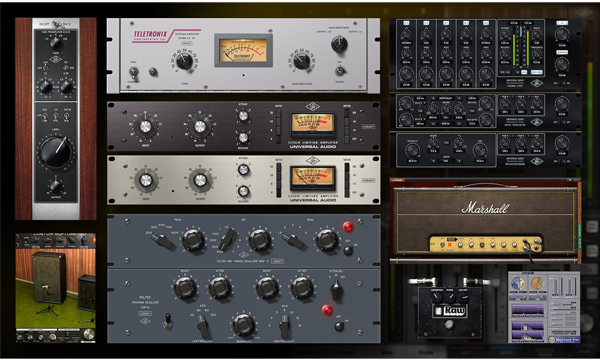Image resolution: width=600 pixels, height=360 pixels.
Task: Adjust the Input knob on the silver 1176
Action: [x=145, y=180]
